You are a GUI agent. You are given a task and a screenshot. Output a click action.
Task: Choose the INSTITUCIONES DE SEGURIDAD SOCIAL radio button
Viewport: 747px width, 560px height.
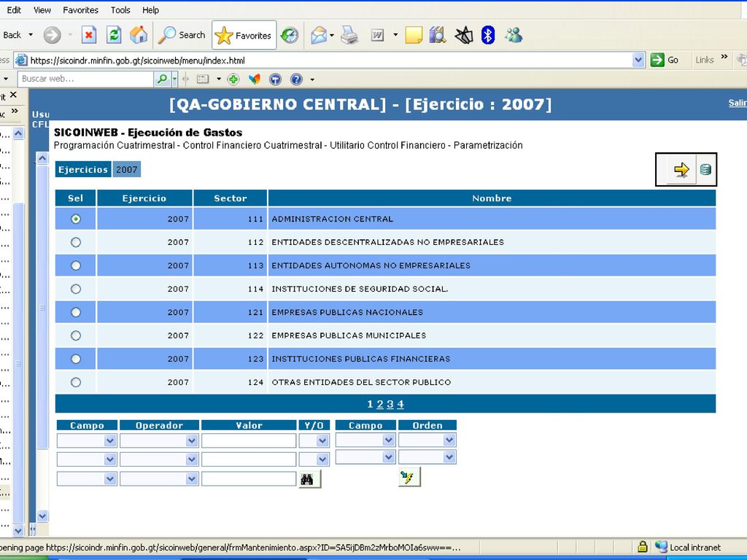76,289
